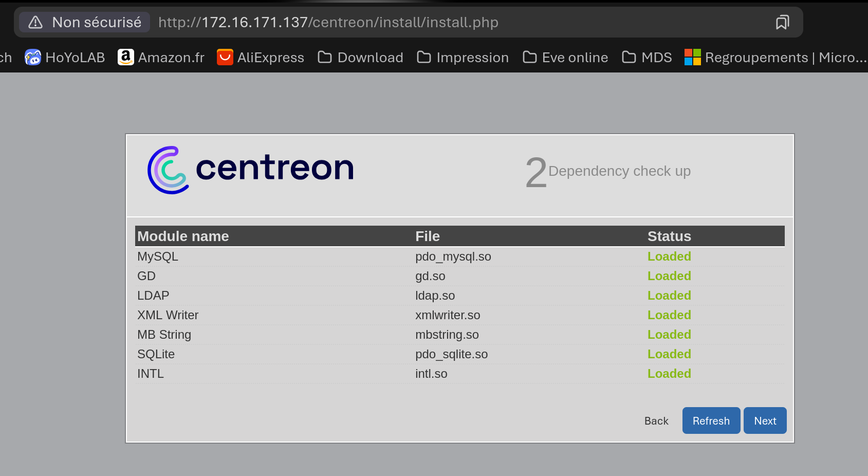Image resolution: width=868 pixels, height=476 pixels.
Task: Select the intl.so file name
Action: click(x=431, y=374)
